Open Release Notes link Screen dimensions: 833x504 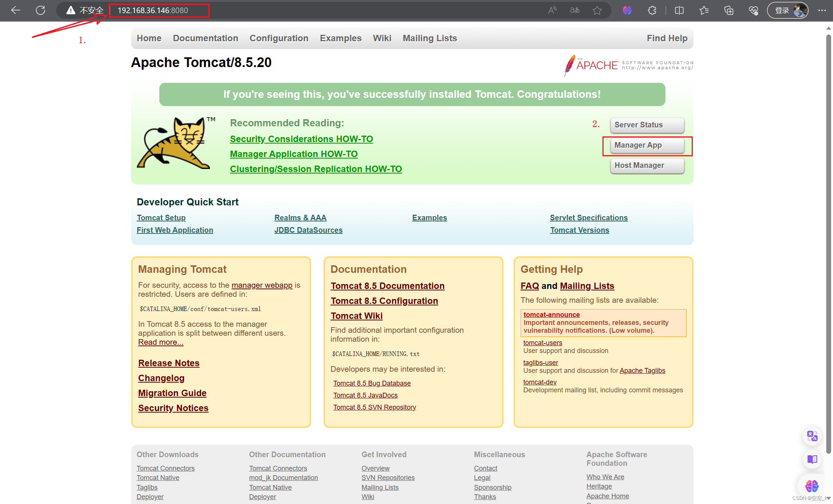(169, 363)
